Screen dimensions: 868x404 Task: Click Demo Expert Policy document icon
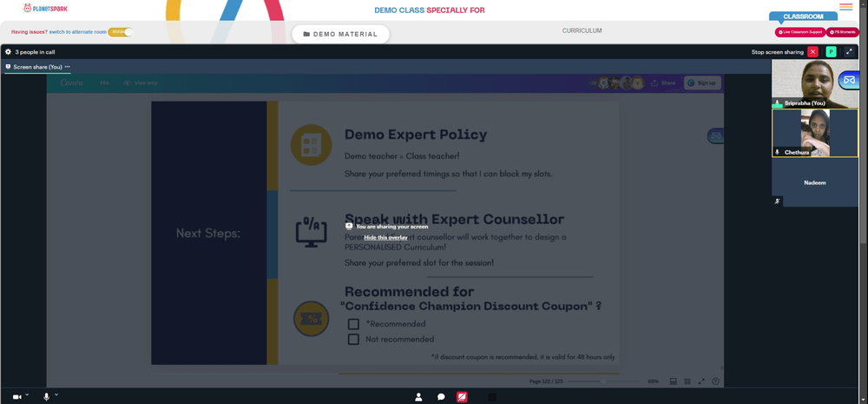click(311, 144)
